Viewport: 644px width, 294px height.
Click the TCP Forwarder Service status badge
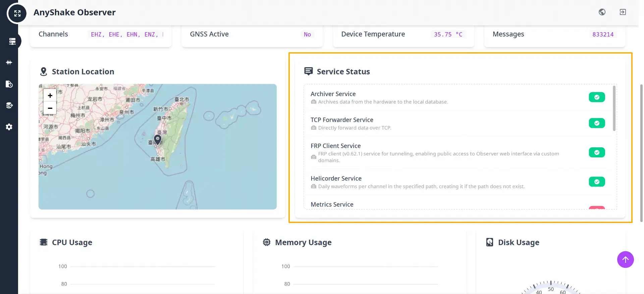[597, 123]
